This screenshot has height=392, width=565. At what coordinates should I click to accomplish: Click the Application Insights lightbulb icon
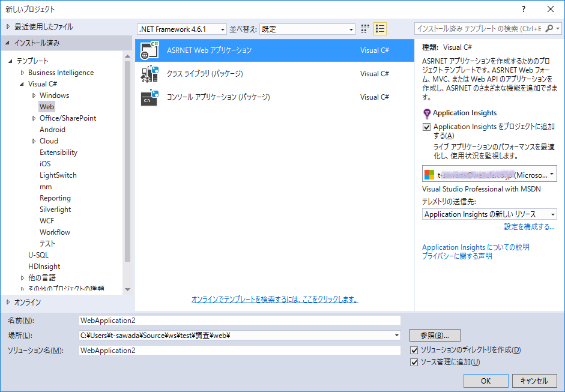click(x=427, y=114)
